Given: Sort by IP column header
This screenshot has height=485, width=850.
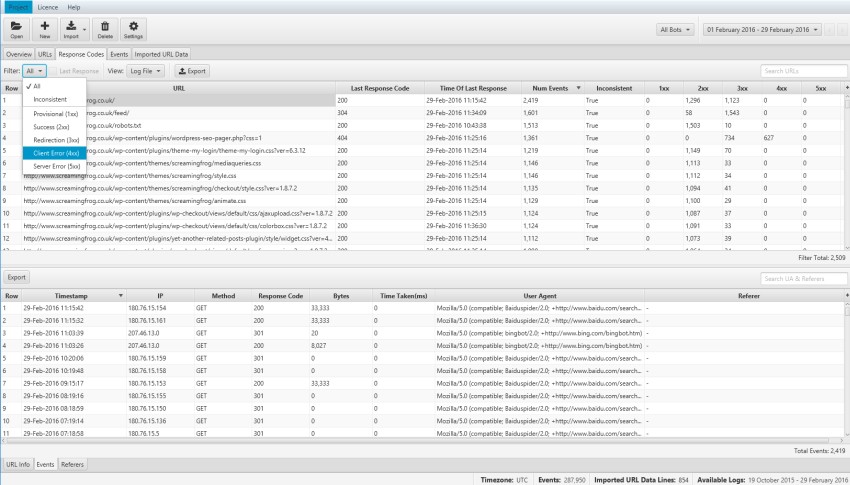Looking at the screenshot, I should pos(160,296).
